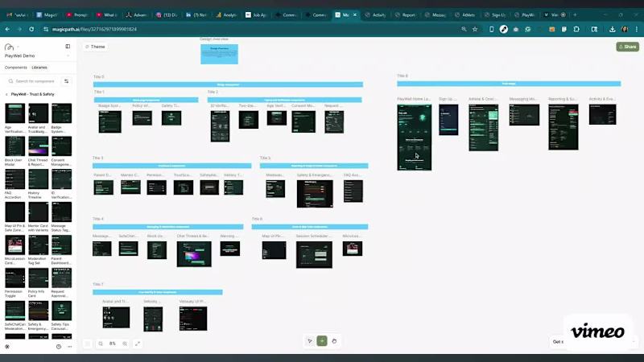Click the site info icon beside the URL
Viewport: 644px width, 362px height.
click(46, 29)
